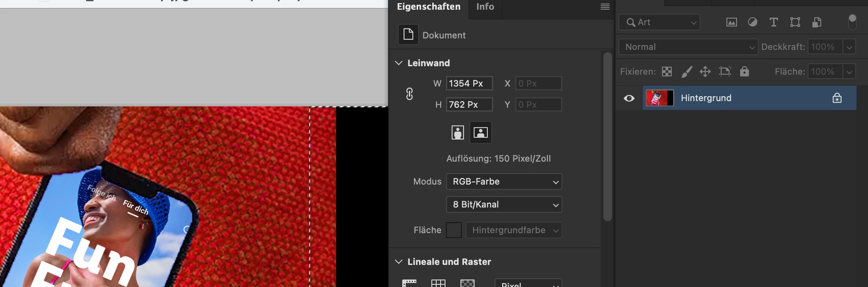The height and width of the screenshot is (287, 868).
Task: Set landscape canvas orientation
Action: [x=481, y=132]
